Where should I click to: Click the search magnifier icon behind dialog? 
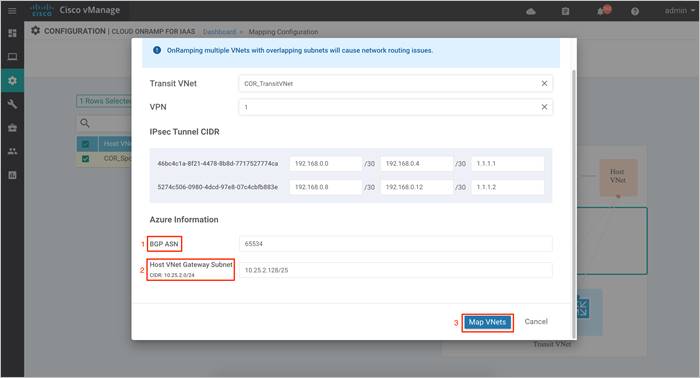coord(85,123)
